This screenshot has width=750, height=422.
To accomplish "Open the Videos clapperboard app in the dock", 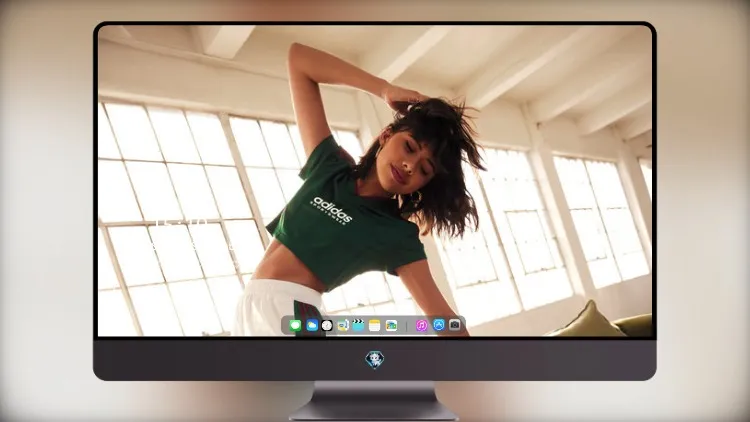I will (x=358, y=325).
